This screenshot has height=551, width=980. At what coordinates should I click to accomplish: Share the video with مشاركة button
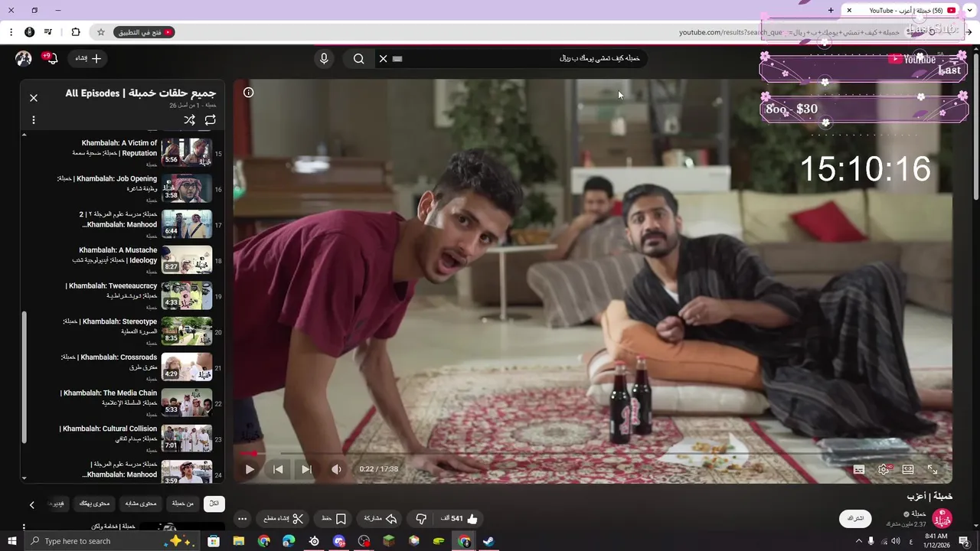381,519
